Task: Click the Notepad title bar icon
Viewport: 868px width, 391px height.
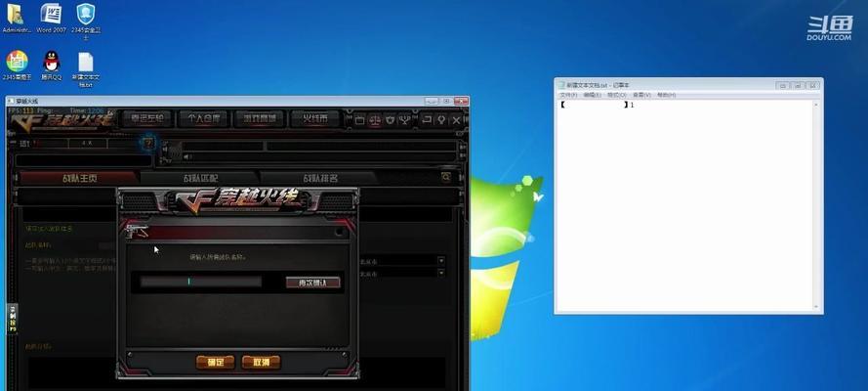Action: (561, 85)
